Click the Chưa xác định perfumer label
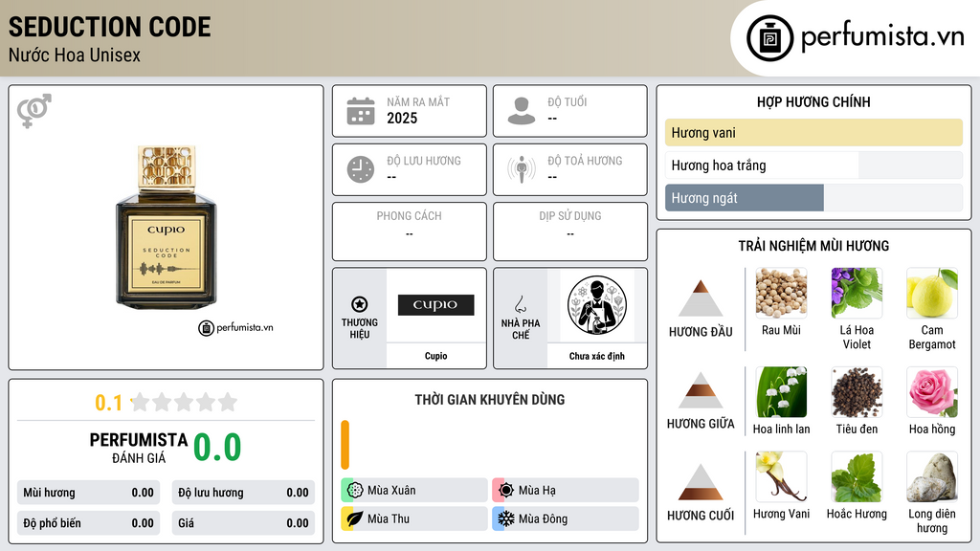Screen dimensions: 980x551 point(597,356)
